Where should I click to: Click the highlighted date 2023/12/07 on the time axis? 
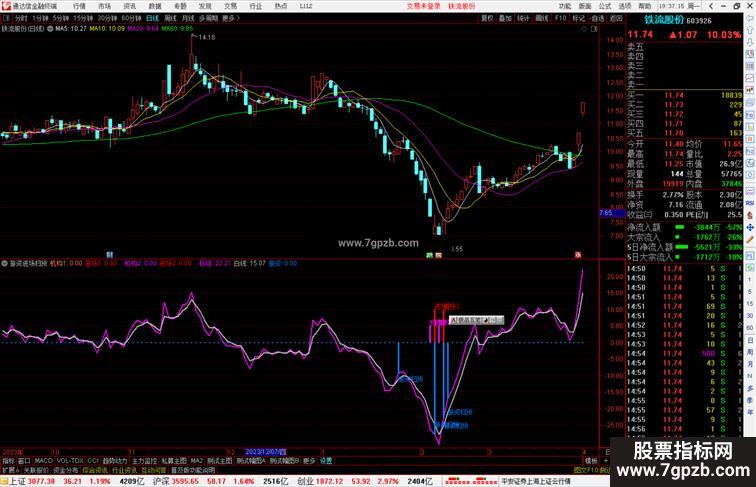tap(265, 452)
